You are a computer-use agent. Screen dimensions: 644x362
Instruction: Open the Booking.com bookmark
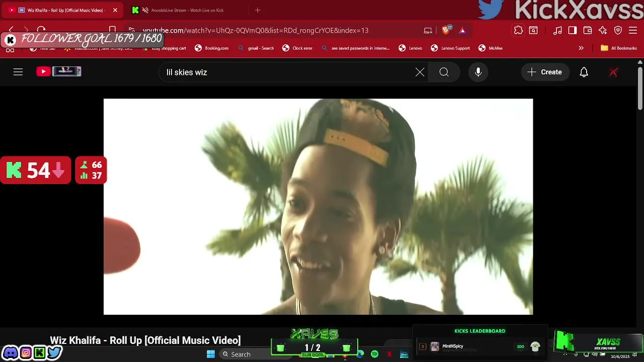[x=212, y=48]
